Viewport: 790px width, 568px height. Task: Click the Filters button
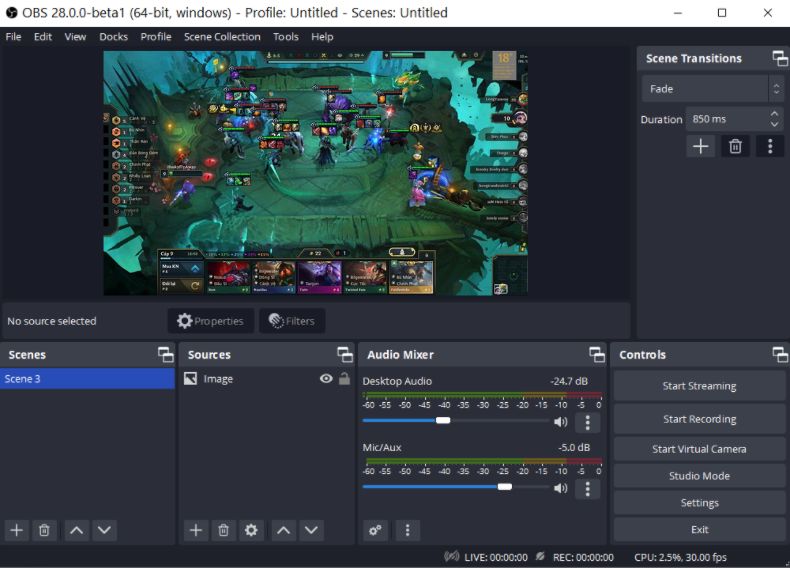[292, 321]
